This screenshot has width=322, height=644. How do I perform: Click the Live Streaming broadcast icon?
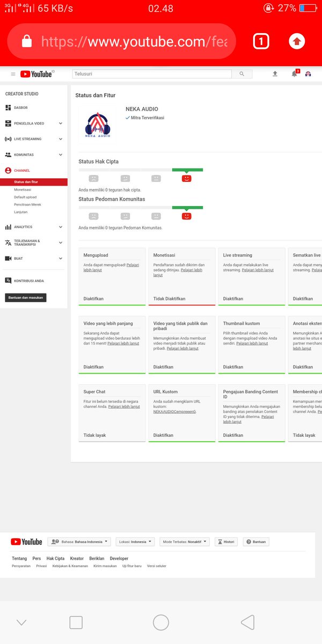[x=8, y=139]
